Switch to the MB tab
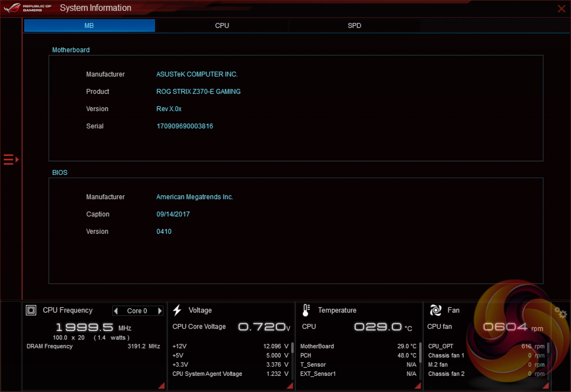Viewport: 571px width, 392px height. pyautogui.click(x=89, y=26)
